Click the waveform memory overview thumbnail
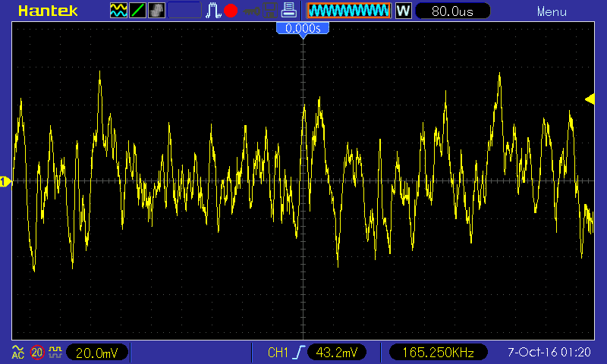The image size is (607, 364). pos(348,11)
